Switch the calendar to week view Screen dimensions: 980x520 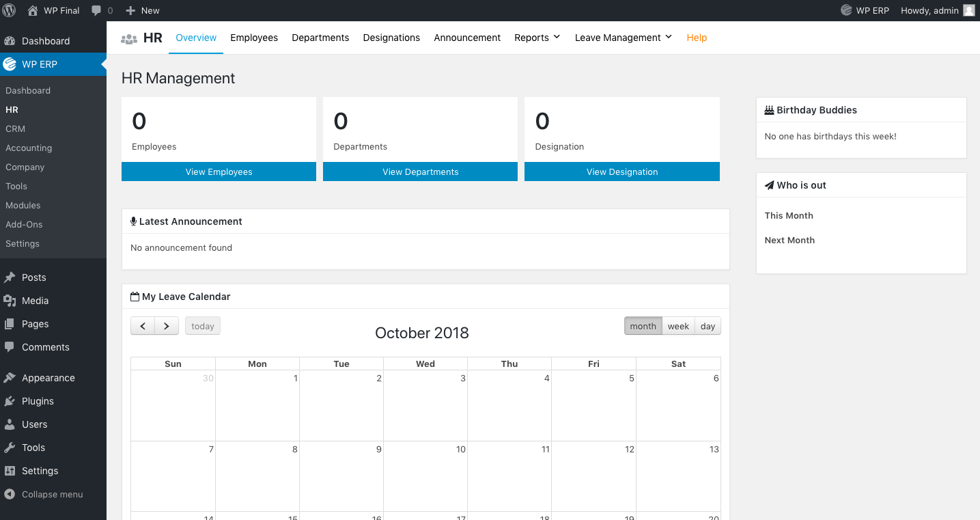[x=678, y=326]
